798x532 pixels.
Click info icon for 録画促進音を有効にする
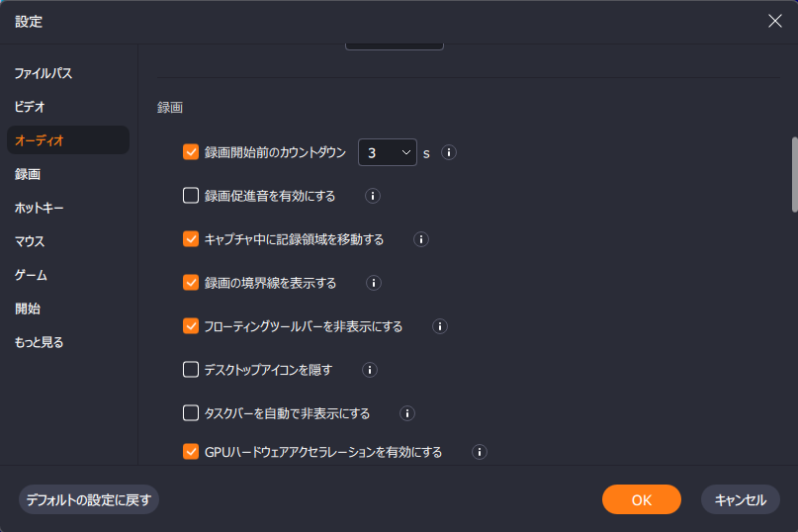coord(373,196)
